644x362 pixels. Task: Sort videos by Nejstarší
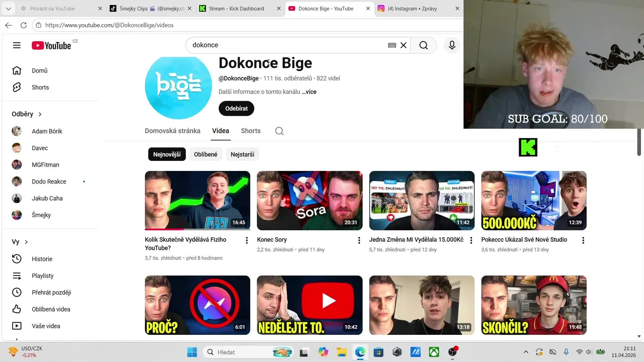243,154
